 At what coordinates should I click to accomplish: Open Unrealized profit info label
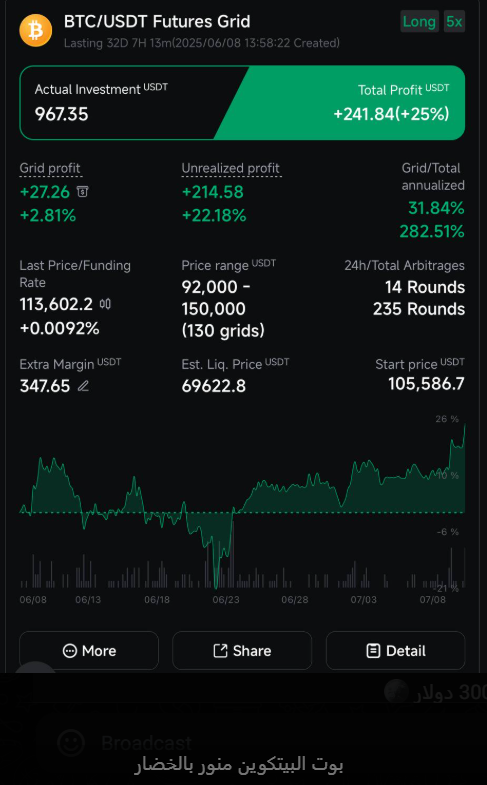click(231, 169)
